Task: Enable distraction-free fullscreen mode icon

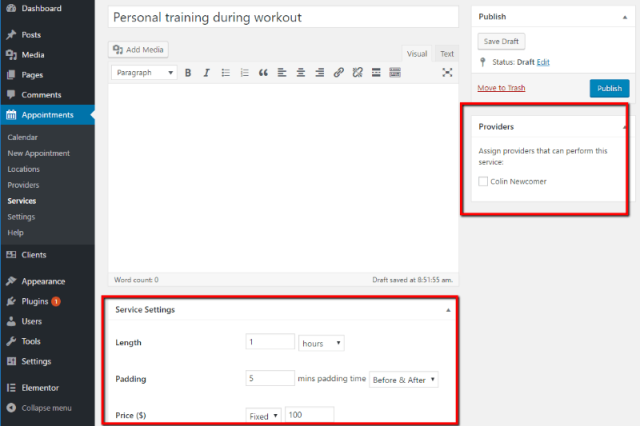Action: [447, 73]
